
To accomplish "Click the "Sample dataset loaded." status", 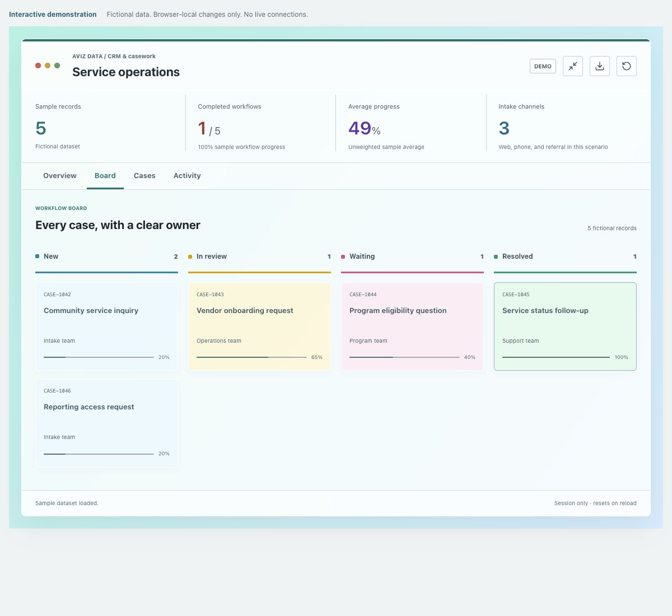I will coord(67,503).
